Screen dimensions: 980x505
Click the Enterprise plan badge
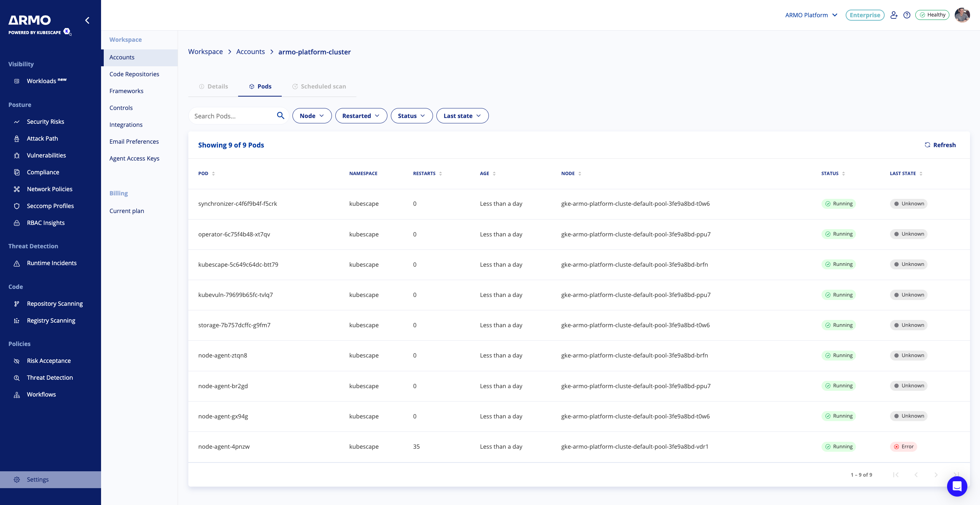tap(865, 15)
